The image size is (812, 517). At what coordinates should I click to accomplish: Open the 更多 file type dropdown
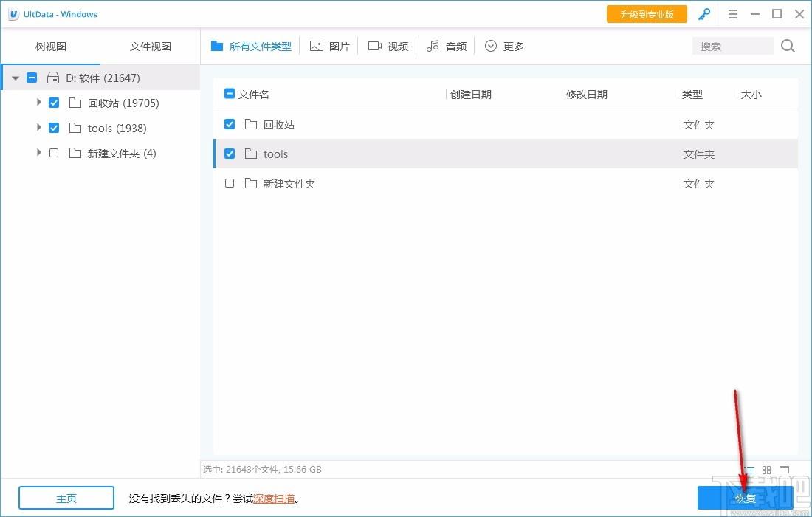504,47
